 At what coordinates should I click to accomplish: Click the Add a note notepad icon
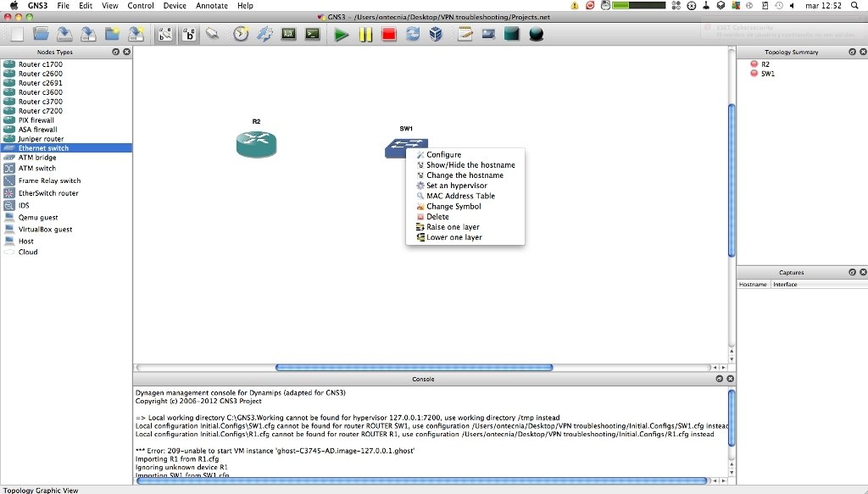465,34
